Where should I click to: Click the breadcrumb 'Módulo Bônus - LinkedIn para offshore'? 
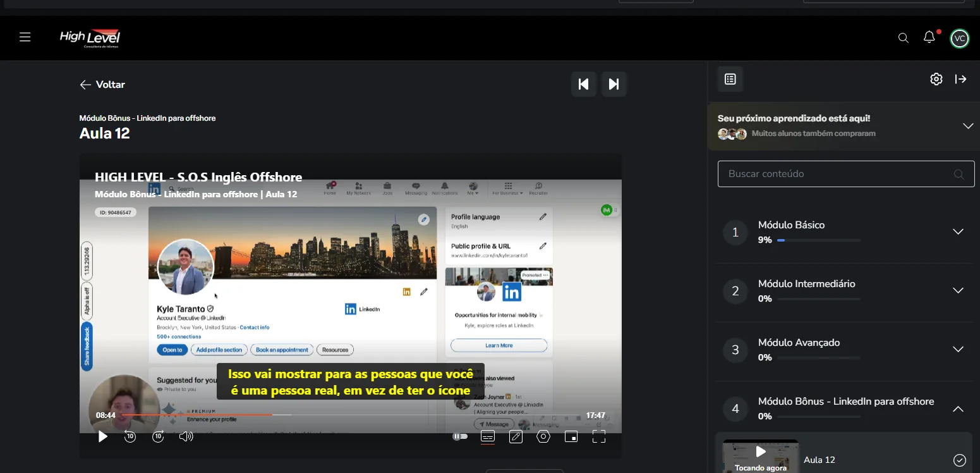[148, 118]
